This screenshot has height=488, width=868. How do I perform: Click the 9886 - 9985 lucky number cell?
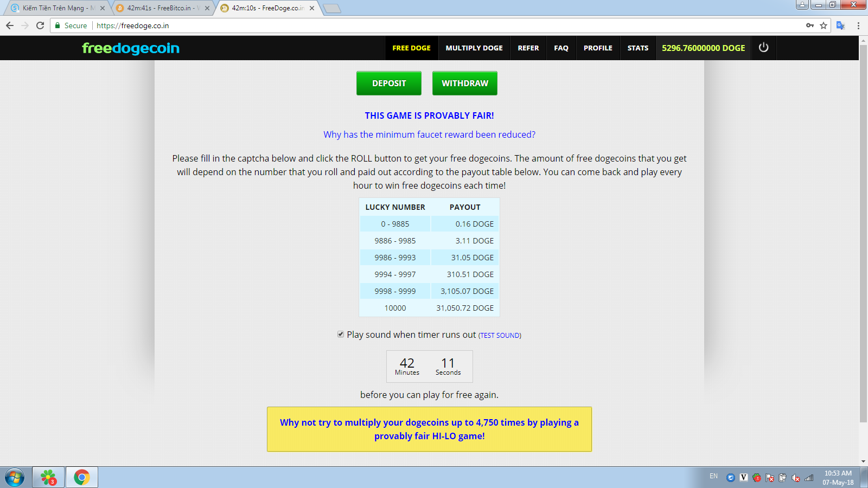(x=395, y=241)
